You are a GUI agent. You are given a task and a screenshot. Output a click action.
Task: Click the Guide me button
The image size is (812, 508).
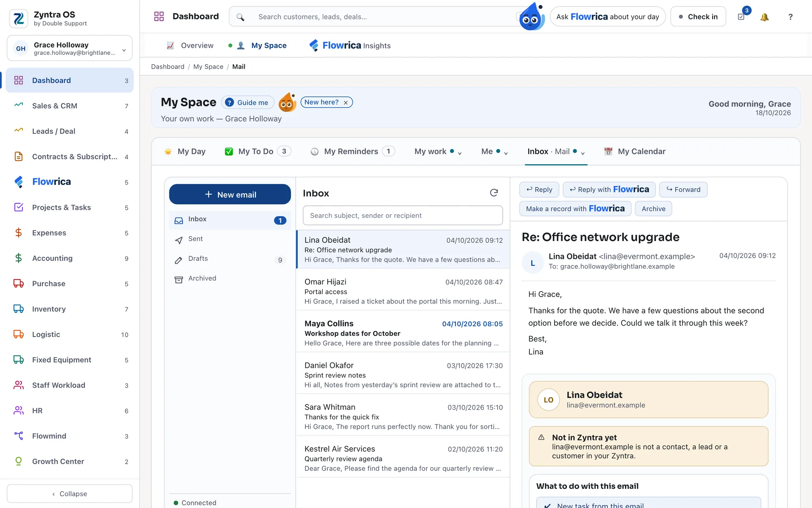pyautogui.click(x=248, y=102)
